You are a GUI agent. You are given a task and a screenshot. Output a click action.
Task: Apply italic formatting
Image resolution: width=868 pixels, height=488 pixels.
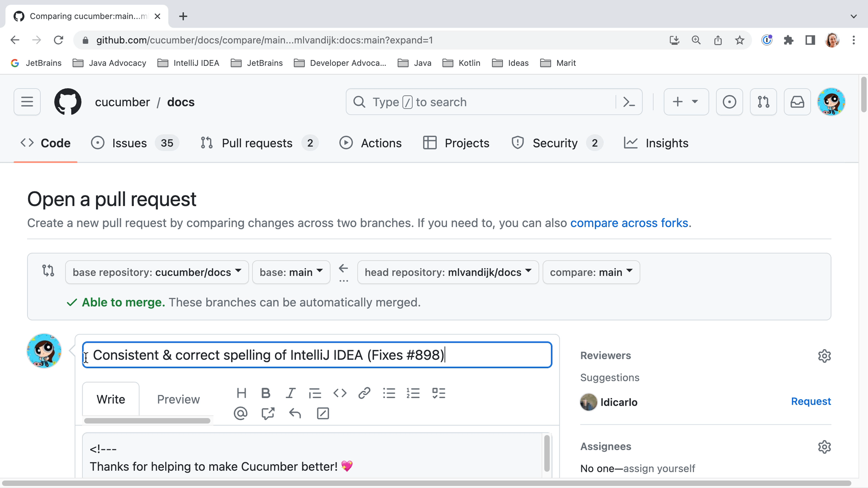click(290, 393)
